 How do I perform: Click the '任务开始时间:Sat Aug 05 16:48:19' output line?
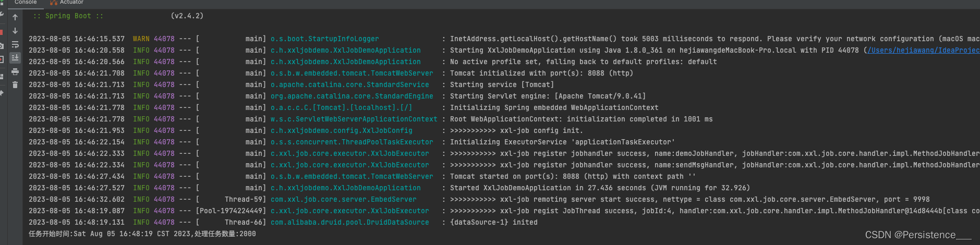tap(142, 234)
